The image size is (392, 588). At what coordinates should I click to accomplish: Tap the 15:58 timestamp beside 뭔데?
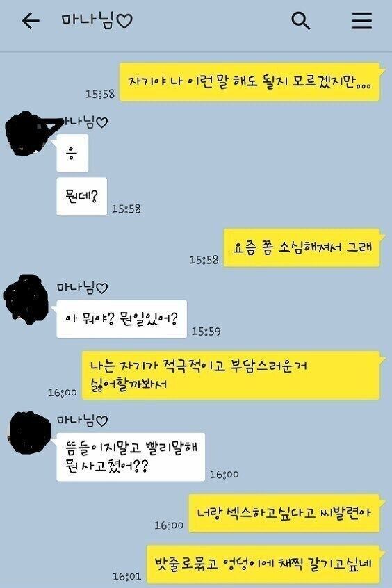click(126, 209)
